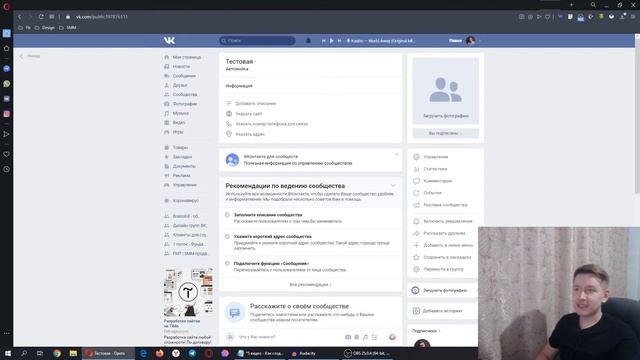640x360 pixels.
Task: Click the Реклама megaphone icon in left menu
Action: point(167,176)
